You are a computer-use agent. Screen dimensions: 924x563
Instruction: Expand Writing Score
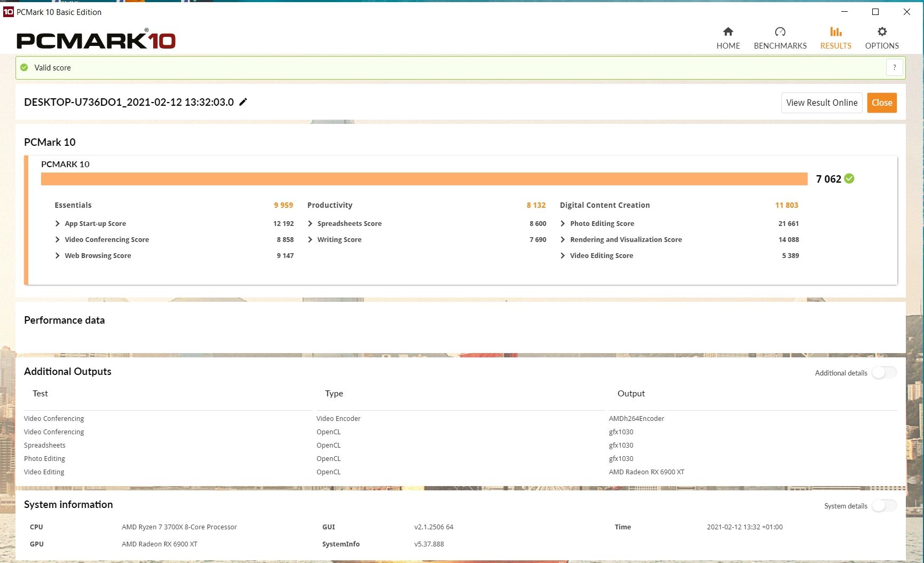click(310, 239)
